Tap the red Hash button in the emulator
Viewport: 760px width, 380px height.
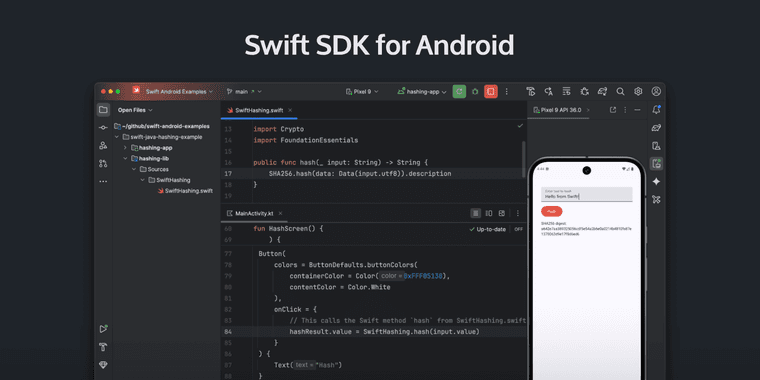[x=552, y=211]
